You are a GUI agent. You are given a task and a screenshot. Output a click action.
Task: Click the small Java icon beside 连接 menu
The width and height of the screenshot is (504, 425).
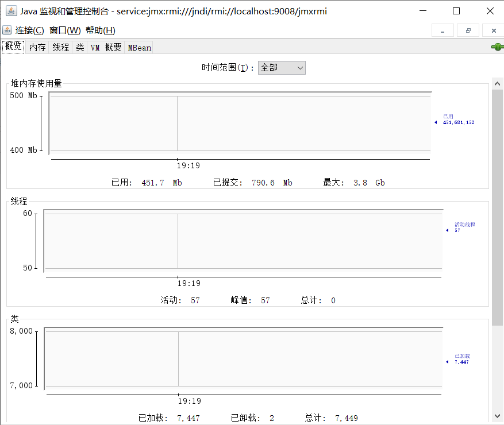point(7,30)
